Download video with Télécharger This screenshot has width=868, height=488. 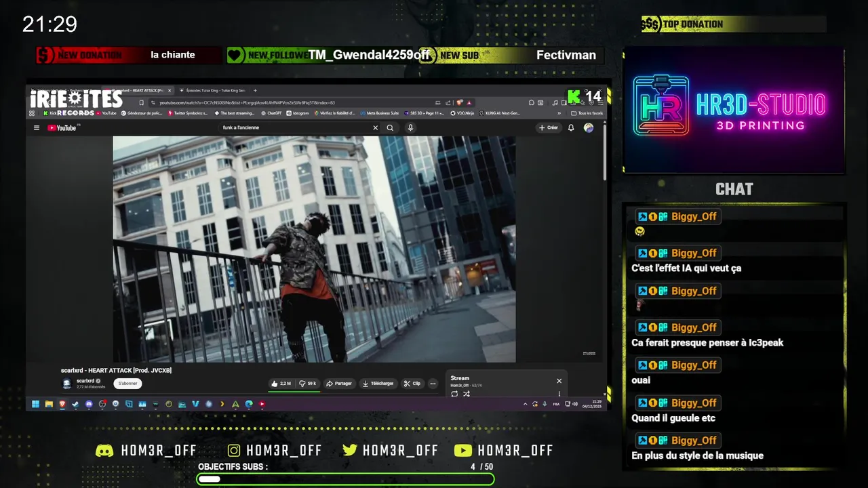(x=378, y=384)
